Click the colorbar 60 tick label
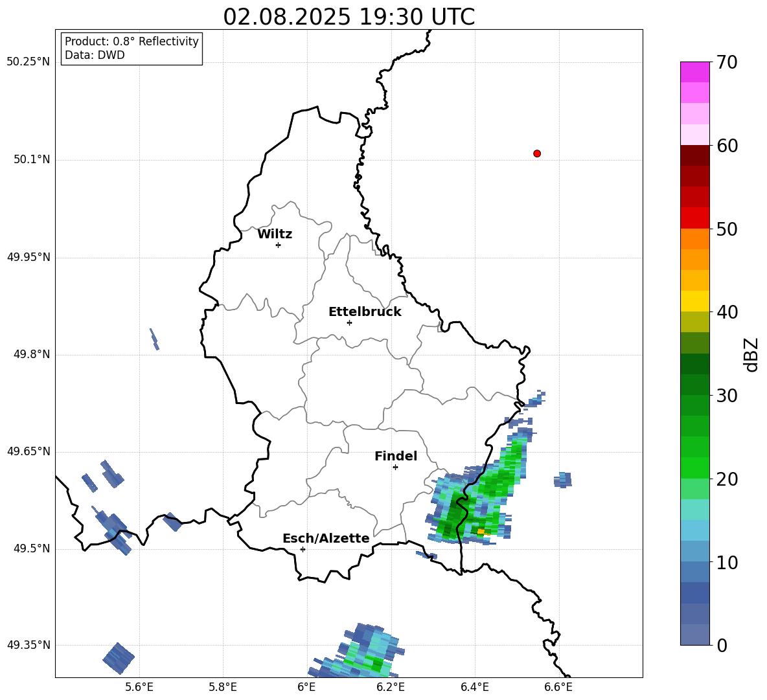The width and height of the screenshot is (767, 700). click(x=727, y=146)
